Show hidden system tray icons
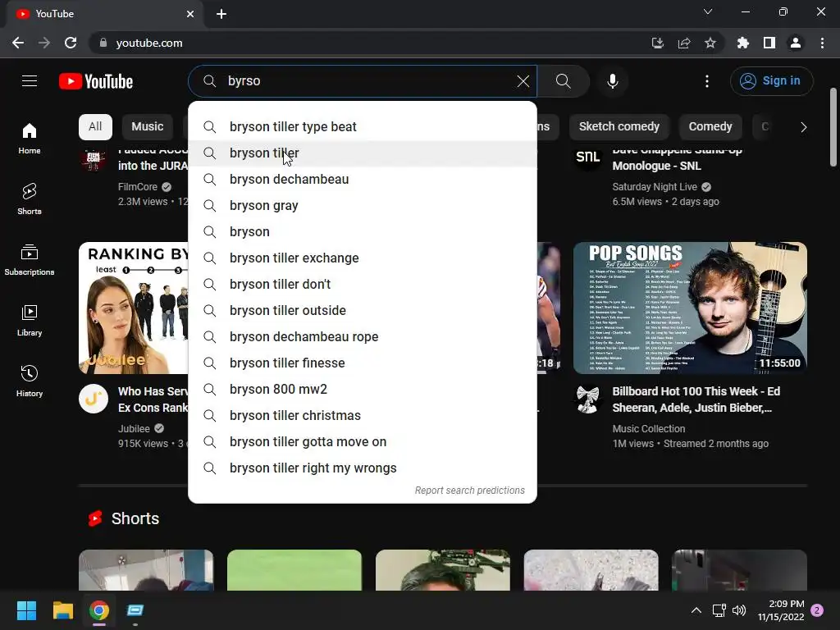This screenshot has height=630, width=840. [x=696, y=610]
